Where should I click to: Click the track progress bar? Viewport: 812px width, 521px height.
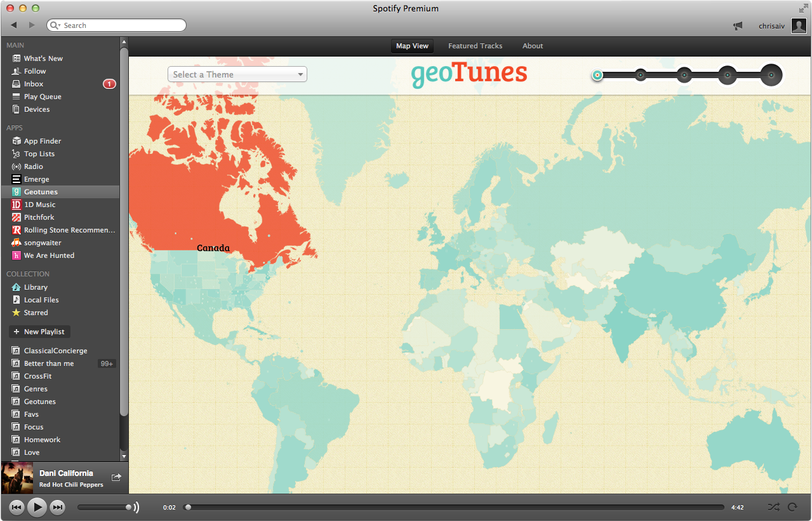tap(454, 507)
